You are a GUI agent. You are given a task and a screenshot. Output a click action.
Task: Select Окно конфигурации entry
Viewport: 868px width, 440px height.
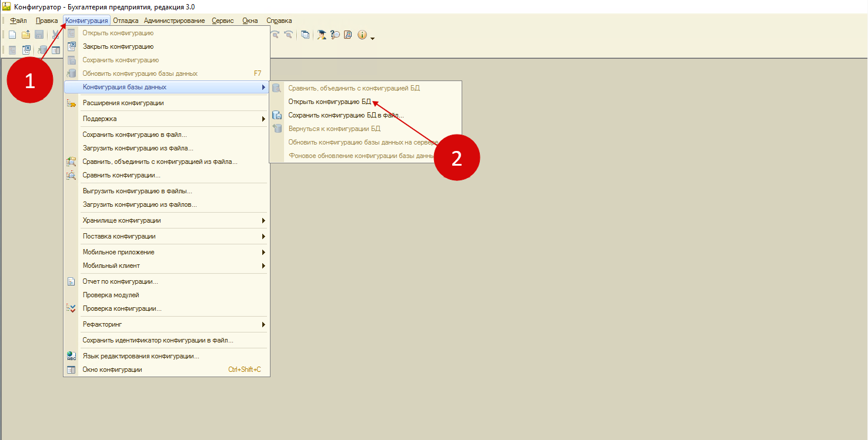[x=167, y=370]
